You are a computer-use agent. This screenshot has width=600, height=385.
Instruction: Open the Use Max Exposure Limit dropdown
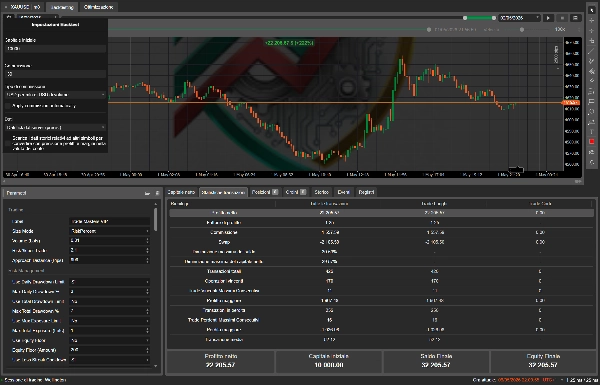pos(109,321)
